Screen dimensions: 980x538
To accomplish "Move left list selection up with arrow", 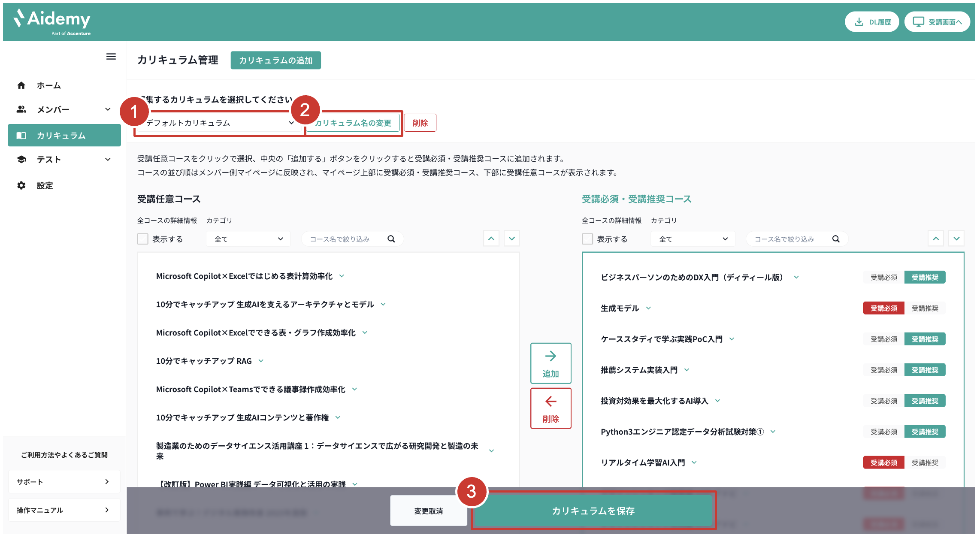I will click(491, 239).
